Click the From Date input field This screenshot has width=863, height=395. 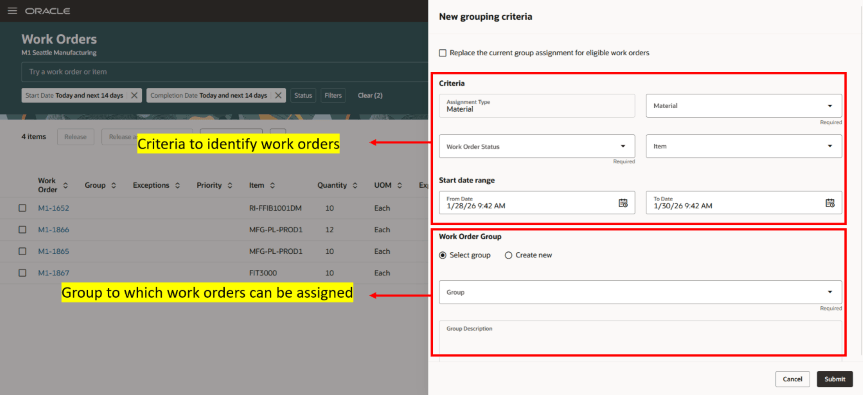point(537,202)
